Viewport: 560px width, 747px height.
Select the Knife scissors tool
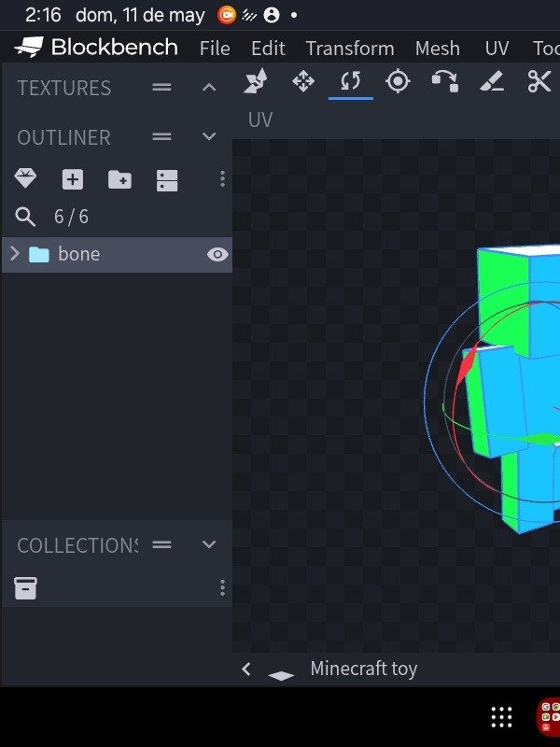[539, 81]
